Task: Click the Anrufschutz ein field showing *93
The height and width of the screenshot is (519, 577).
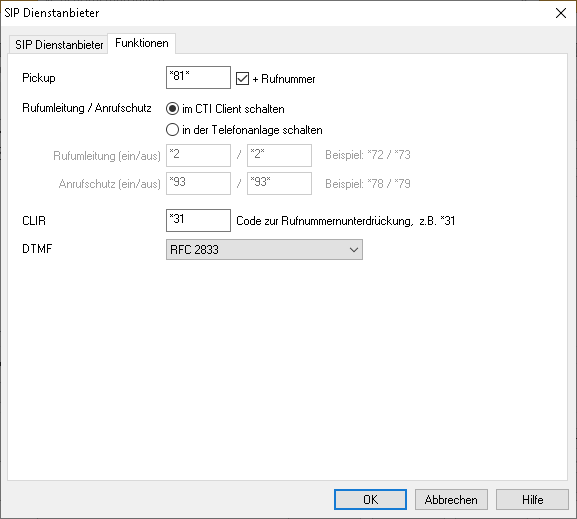Action: point(198,183)
